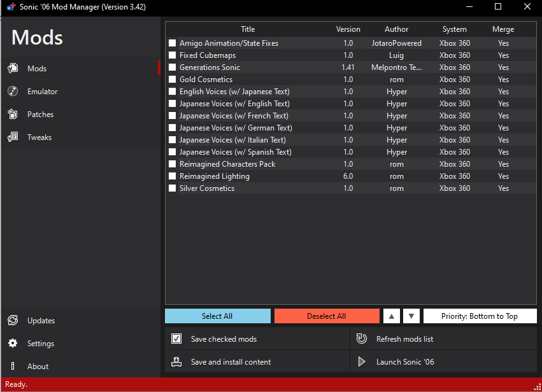
Task: Enable the Reimagined Lighting checkbox
Action: pos(172,176)
